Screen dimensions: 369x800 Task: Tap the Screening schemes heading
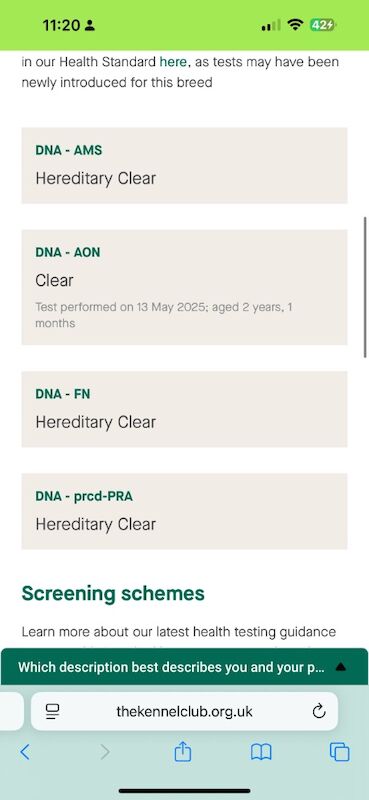pos(113,593)
